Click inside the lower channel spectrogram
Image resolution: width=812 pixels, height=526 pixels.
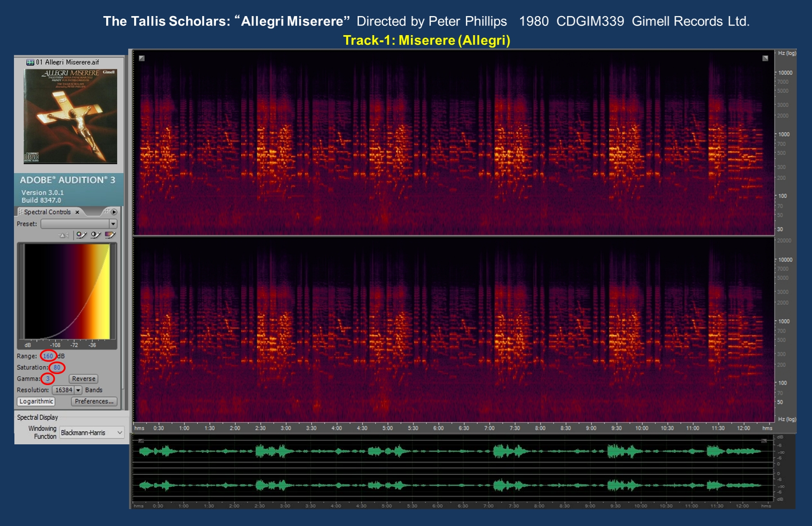453,329
